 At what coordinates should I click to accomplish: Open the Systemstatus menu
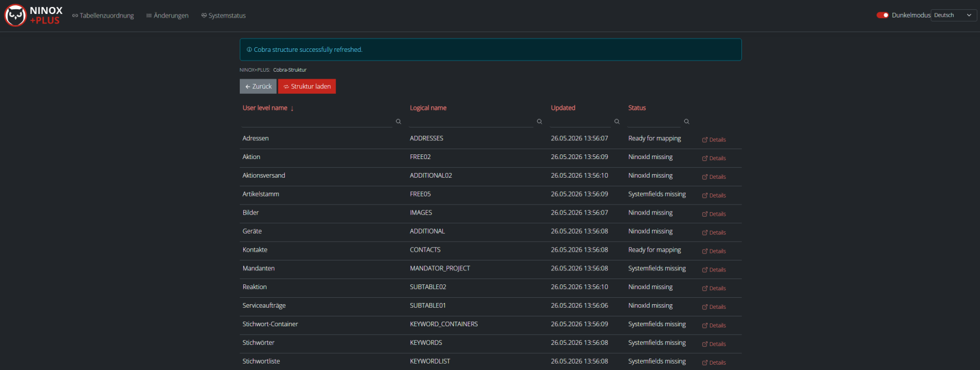(x=223, y=16)
